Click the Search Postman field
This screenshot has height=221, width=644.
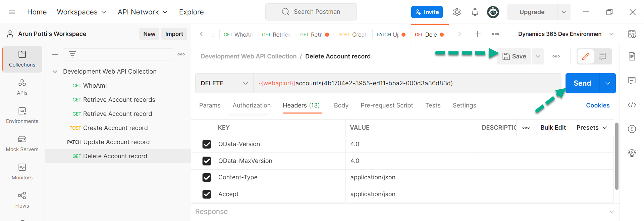(x=311, y=12)
